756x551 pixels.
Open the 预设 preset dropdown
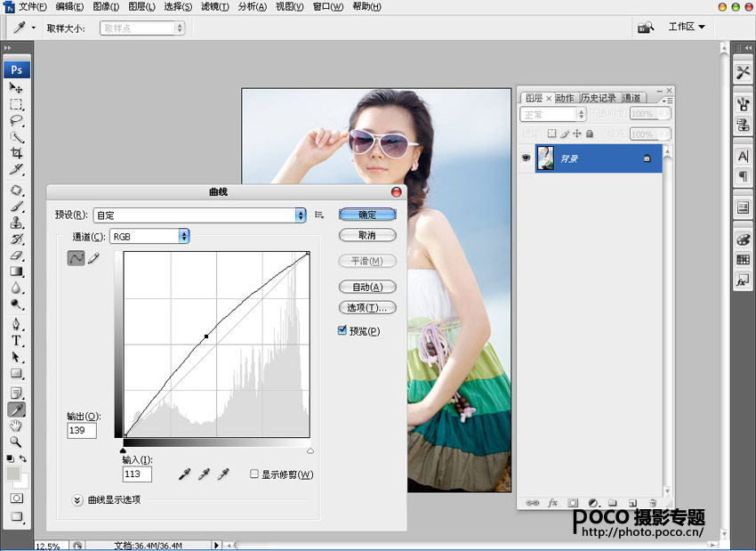click(300, 215)
